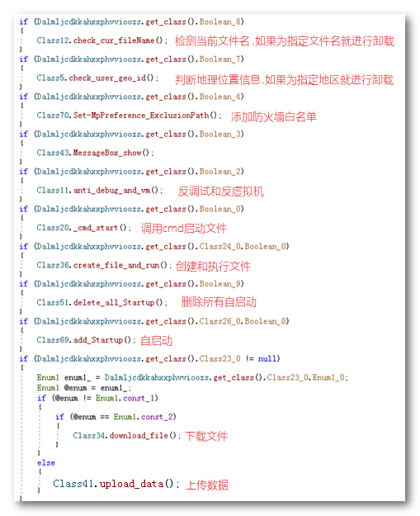The height and width of the screenshot is (516, 420).
Task: Click Boolean_2 in the if condition
Action: point(219,172)
